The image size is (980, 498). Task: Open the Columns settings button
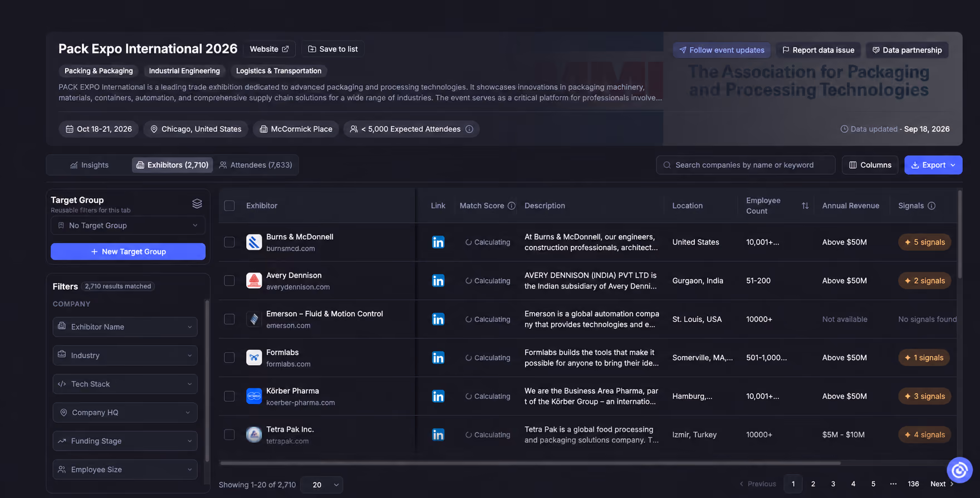(870, 165)
